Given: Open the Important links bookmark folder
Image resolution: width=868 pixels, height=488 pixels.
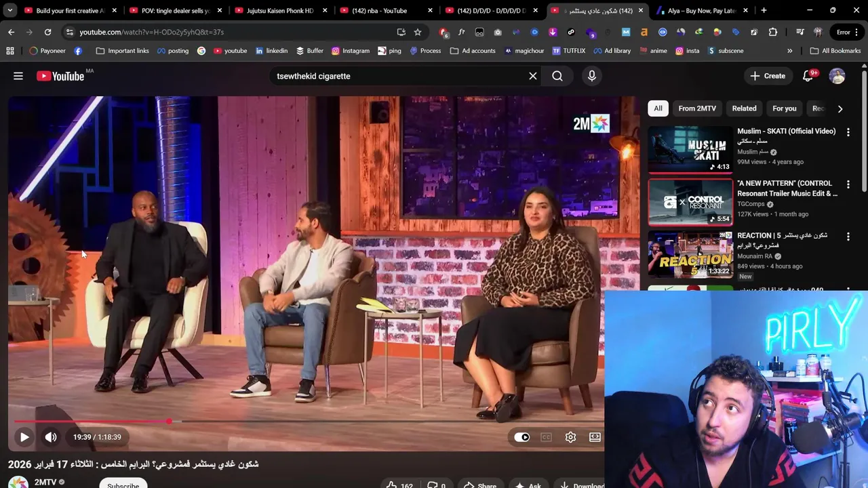Looking at the screenshot, I should click(123, 51).
